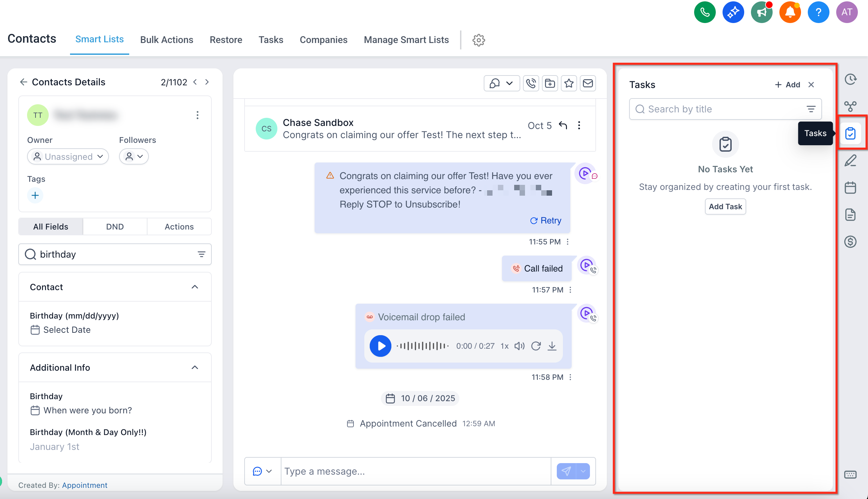The width and height of the screenshot is (868, 499).
Task: Open notifications bell icon
Action: click(x=790, y=12)
